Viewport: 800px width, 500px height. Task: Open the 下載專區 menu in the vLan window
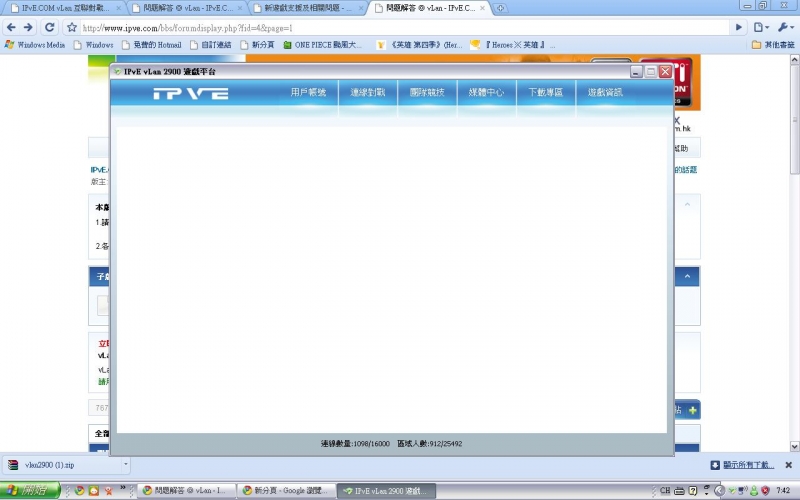click(x=546, y=92)
